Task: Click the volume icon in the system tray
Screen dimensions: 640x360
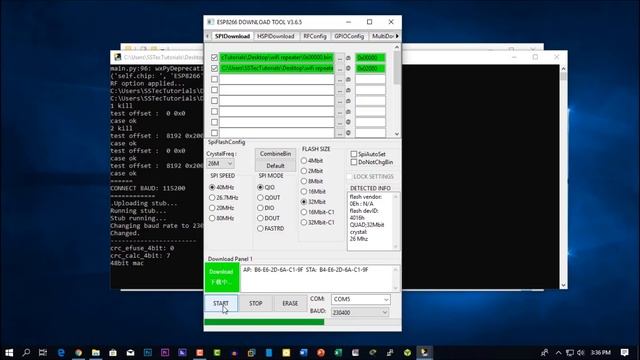Action: point(581,352)
